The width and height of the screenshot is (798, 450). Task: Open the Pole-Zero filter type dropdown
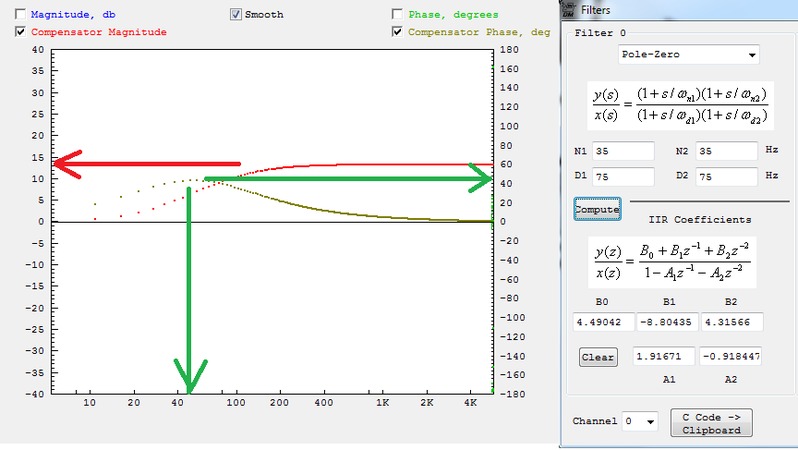coord(687,54)
